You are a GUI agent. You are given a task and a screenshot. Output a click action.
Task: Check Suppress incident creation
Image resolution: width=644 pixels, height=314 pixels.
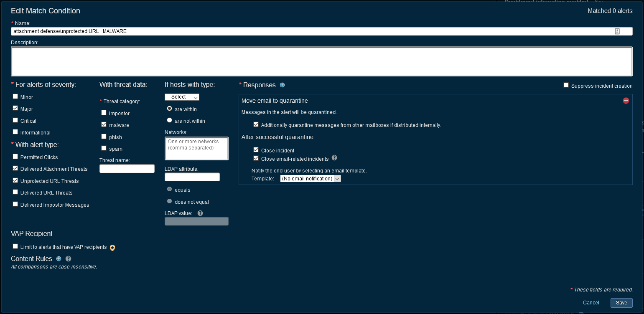(x=566, y=85)
